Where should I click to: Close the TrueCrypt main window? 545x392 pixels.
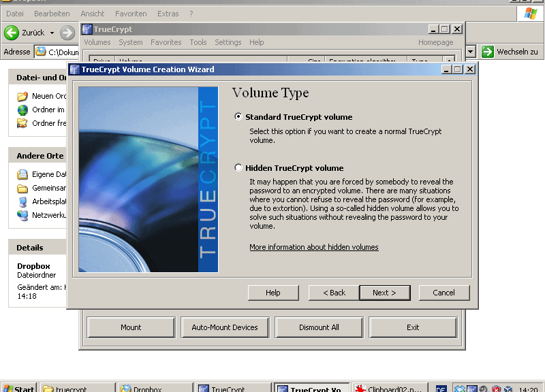click(x=457, y=29)
